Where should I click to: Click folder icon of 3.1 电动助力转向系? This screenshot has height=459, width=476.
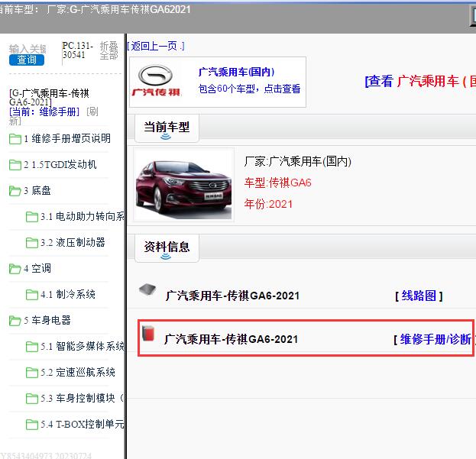32,217
